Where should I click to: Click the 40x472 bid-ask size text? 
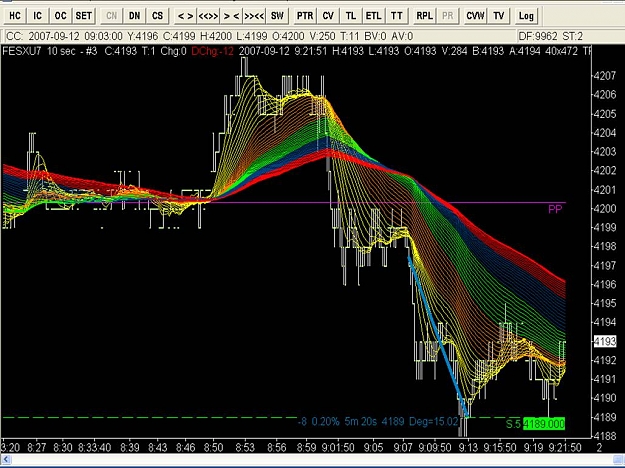[x=561, y=51]
